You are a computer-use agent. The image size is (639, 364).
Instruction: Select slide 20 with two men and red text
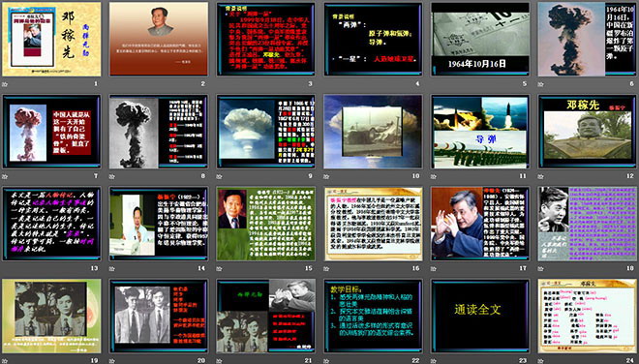(159, 316)
